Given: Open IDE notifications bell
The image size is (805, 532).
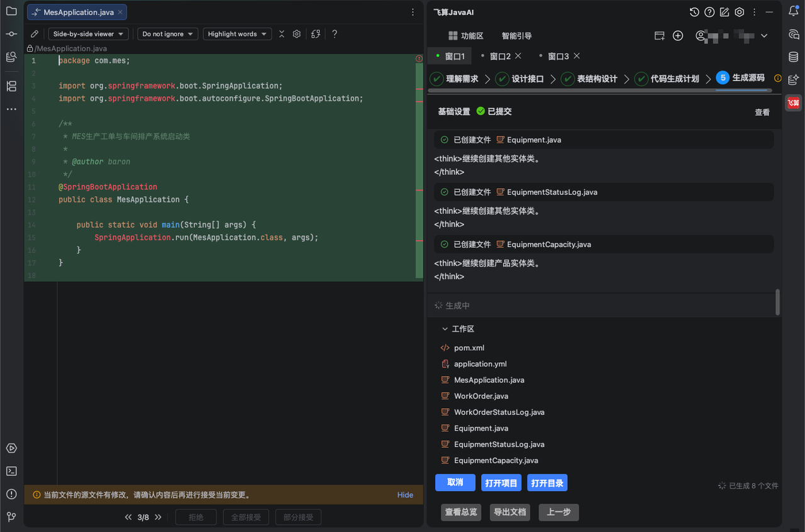Looking at the screenshot, I should coord(794,11).
